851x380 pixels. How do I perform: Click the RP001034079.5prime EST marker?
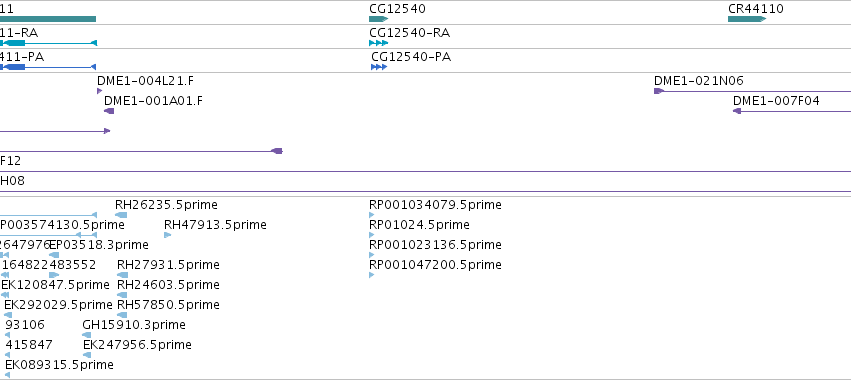[x=372, y=215]
